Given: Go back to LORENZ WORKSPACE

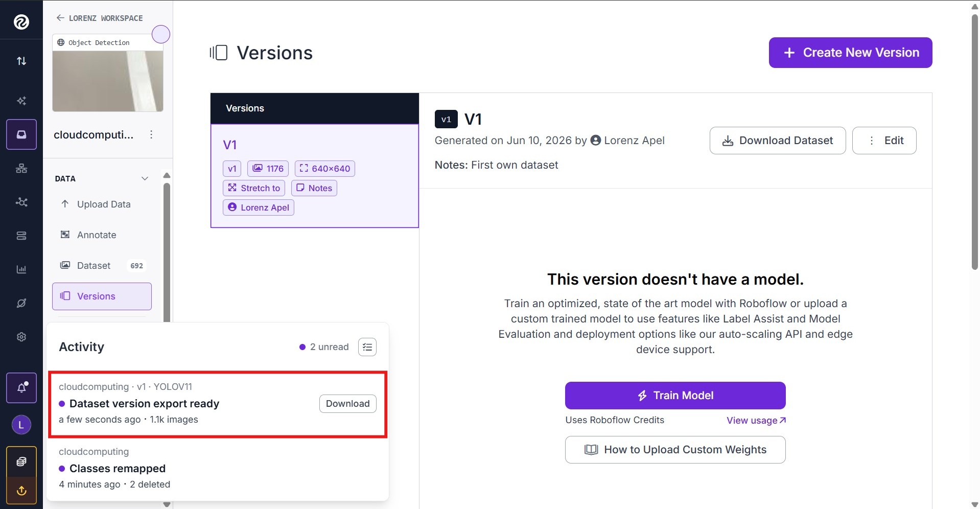Looking at the screenshot, I should point(100,18).
